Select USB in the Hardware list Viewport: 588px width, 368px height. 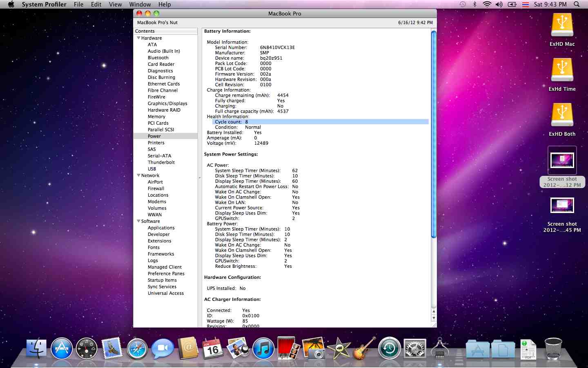click(x=152, y=169)
